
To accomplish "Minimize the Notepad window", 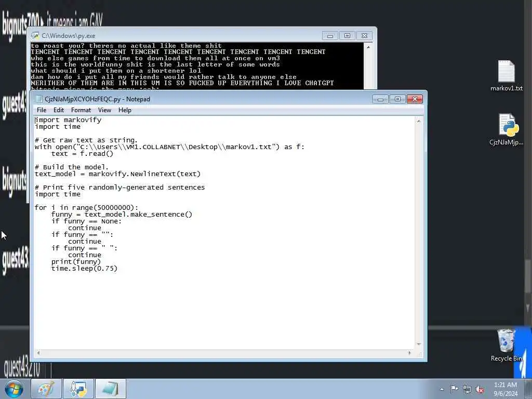I will point(380,99).
